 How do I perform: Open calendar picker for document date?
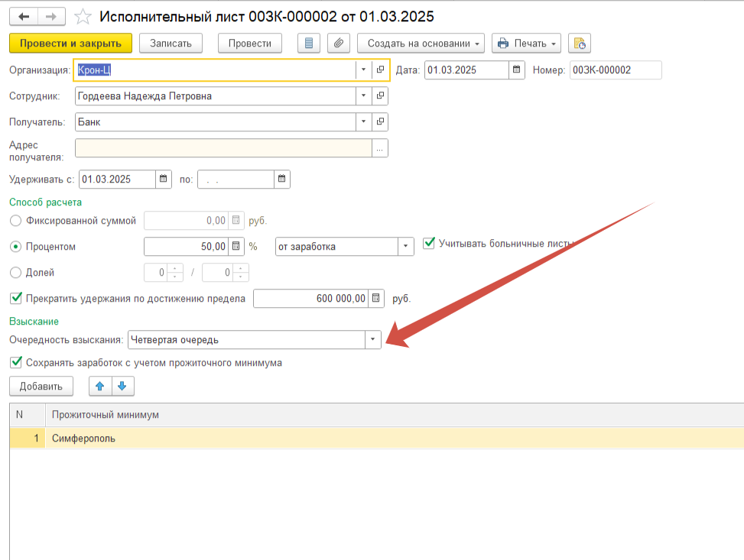(518, 70)
